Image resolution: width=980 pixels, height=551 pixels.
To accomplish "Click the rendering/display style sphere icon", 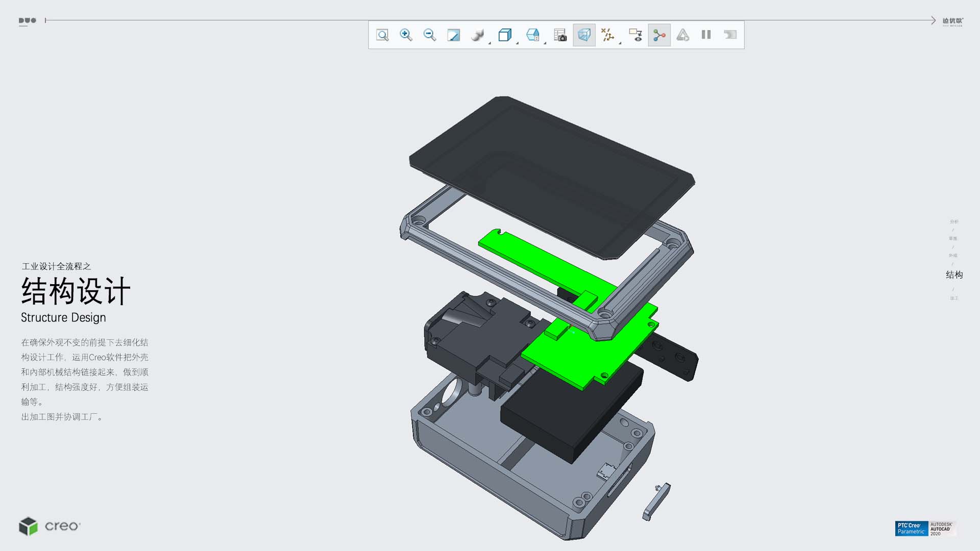I will [477, 35].
